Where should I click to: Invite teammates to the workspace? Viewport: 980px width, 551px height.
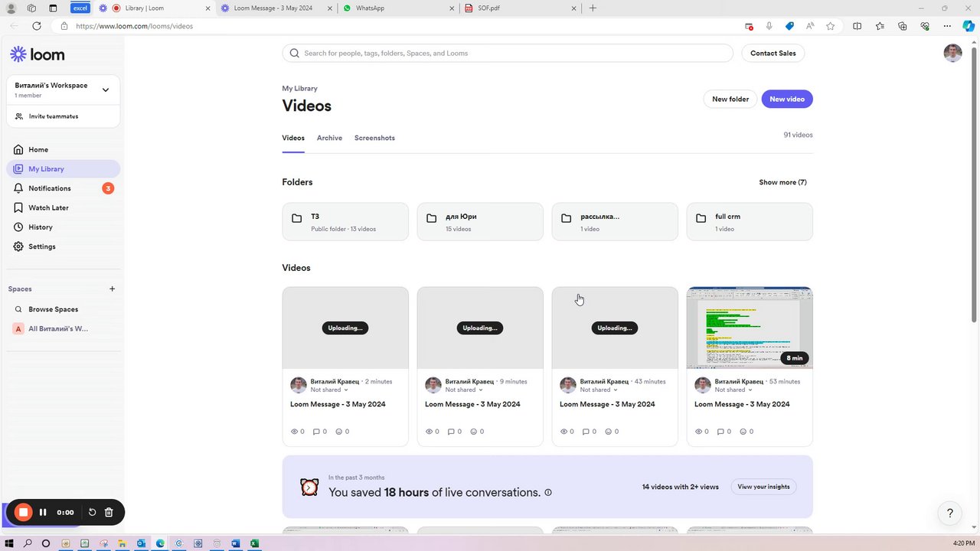[64, 116]
